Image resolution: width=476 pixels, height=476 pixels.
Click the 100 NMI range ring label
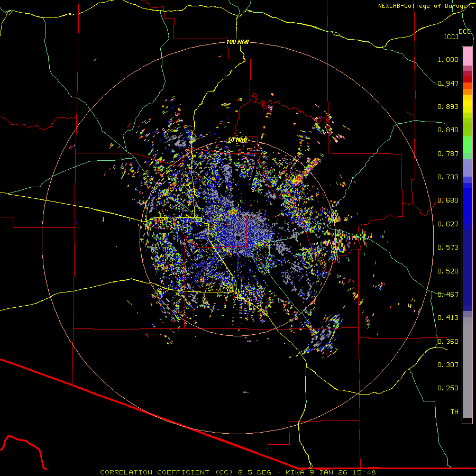pos(237,42)
